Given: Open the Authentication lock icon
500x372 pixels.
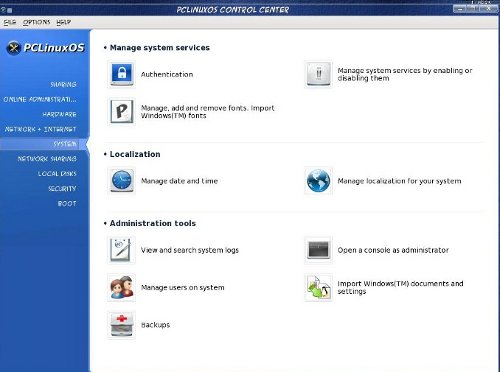Looking at the screenshot, I should [x=122, y=74].
